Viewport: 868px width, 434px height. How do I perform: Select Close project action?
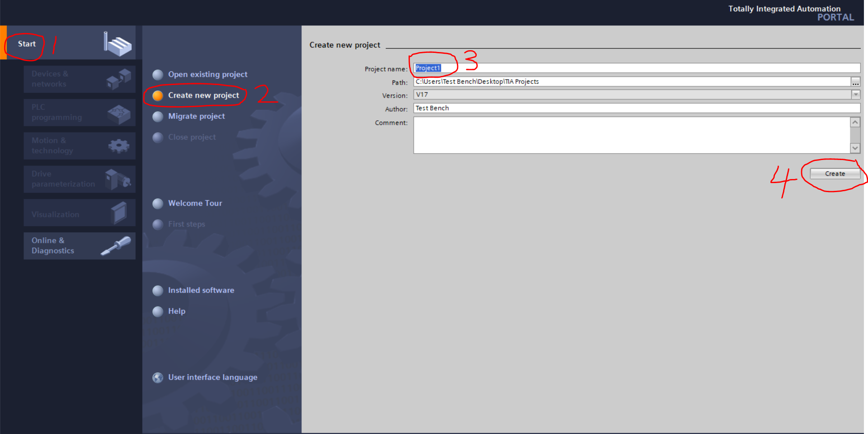coord(192,137)
